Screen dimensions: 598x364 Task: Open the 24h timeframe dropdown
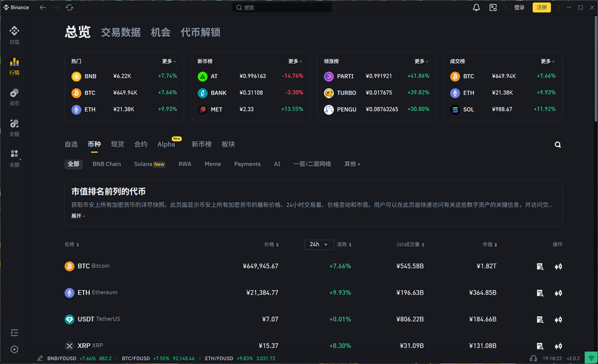[319, 244]
